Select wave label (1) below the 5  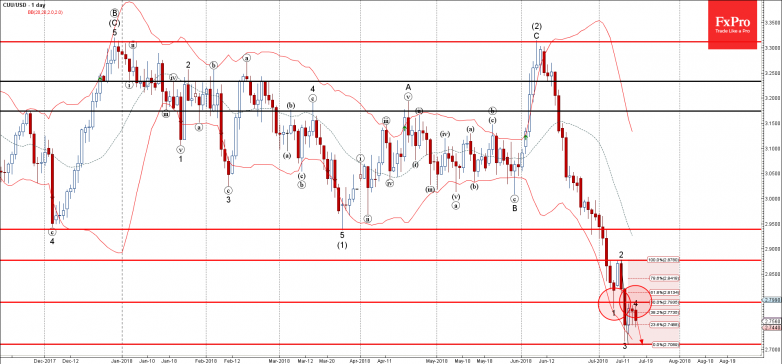pyautogui.click(x=342, y=245)
